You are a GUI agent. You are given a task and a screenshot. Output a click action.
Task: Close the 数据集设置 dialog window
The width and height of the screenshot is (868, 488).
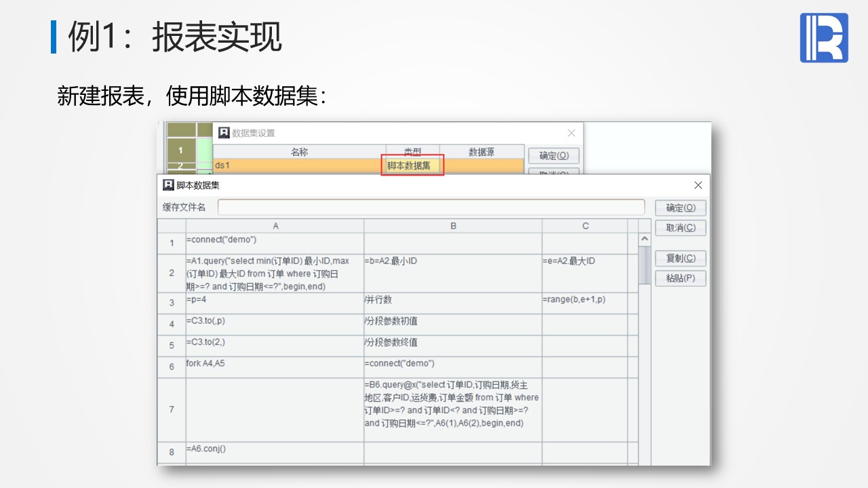coord(571,133)
